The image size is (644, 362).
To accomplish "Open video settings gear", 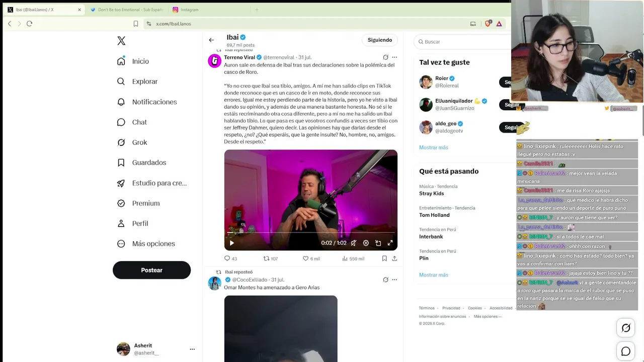I will pyautogui.click(x=366, y=243).
